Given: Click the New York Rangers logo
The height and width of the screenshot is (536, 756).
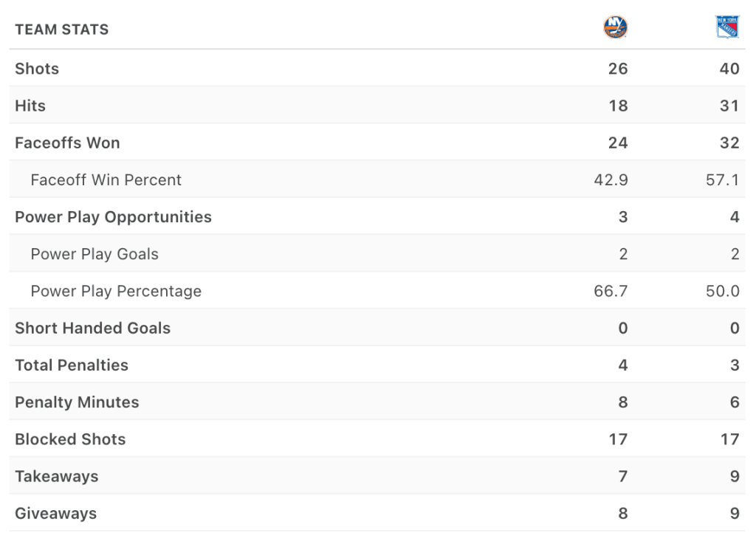Looking at the screenshot, I should (x=727, y=28).
